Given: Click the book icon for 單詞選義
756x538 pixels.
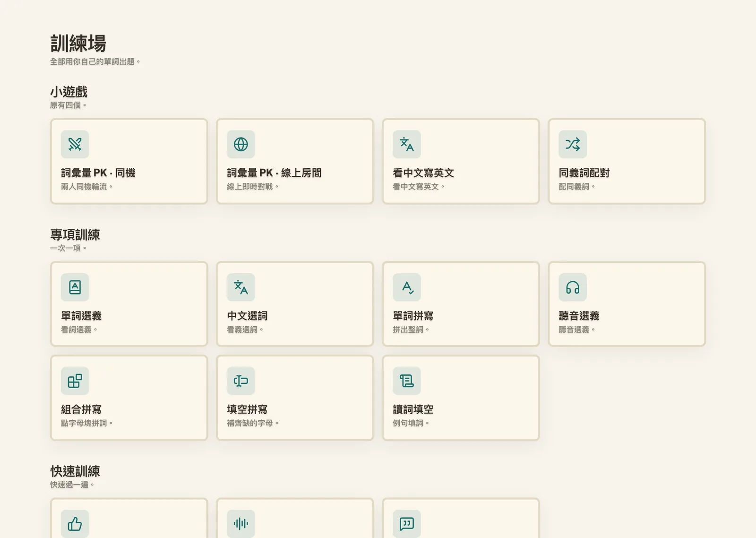Looking at the screenshot, I should pyautogui.click(x=75, y=287).
